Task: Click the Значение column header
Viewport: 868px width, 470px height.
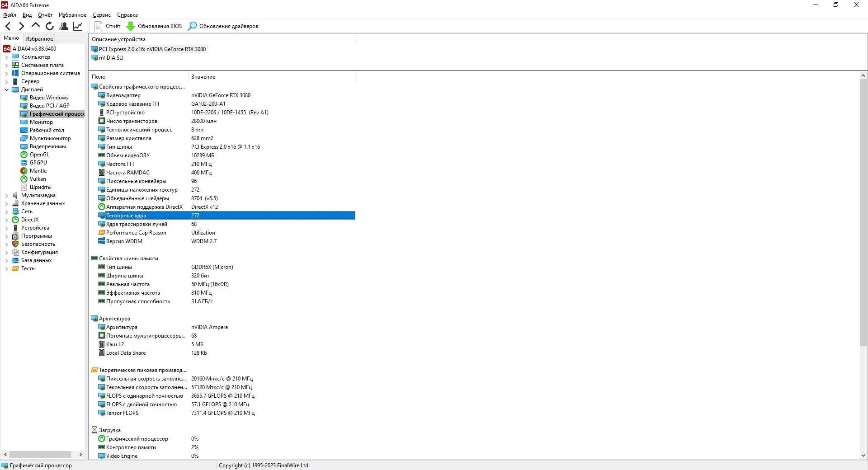Action: [271, 77]
